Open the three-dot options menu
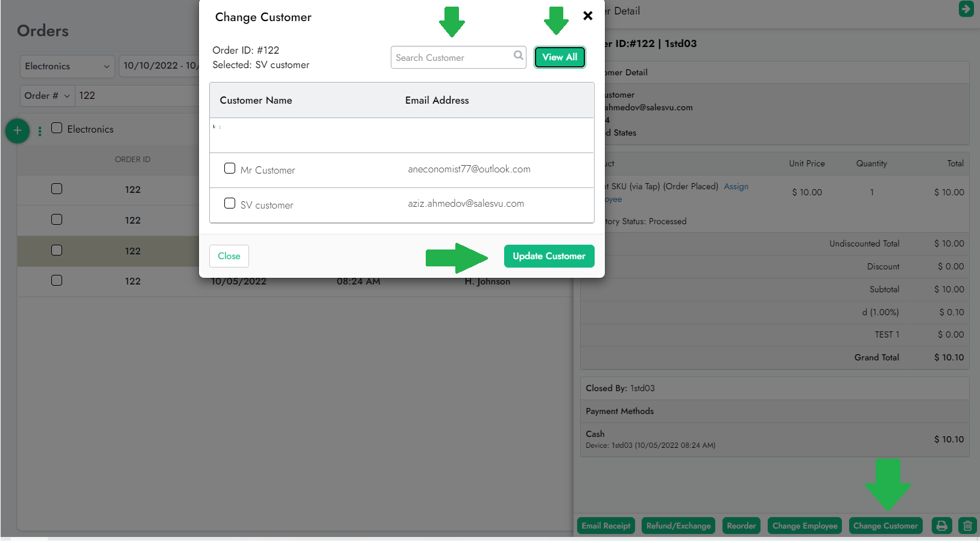The height and width of the screenshot is (543, 980). pyautogui.click(x=40, y=131)
